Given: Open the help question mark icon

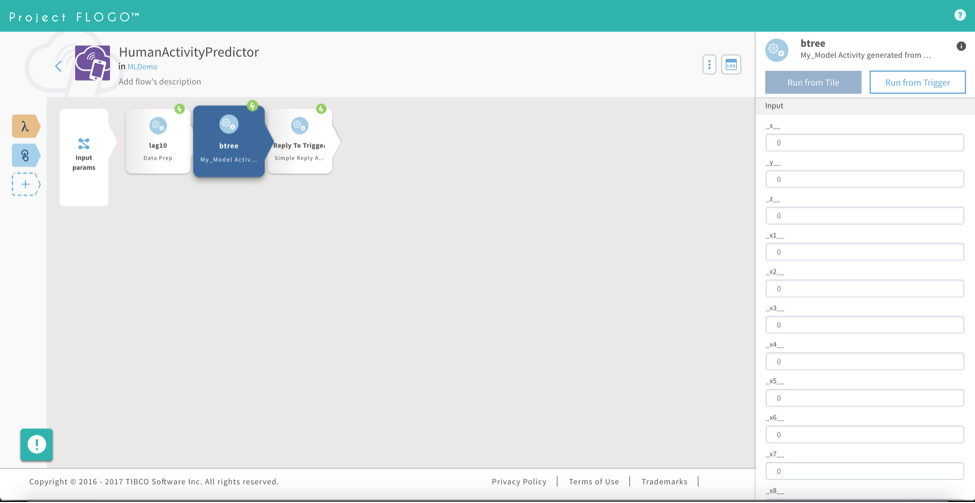Looking at the screenshot, I should click(960, 15).
